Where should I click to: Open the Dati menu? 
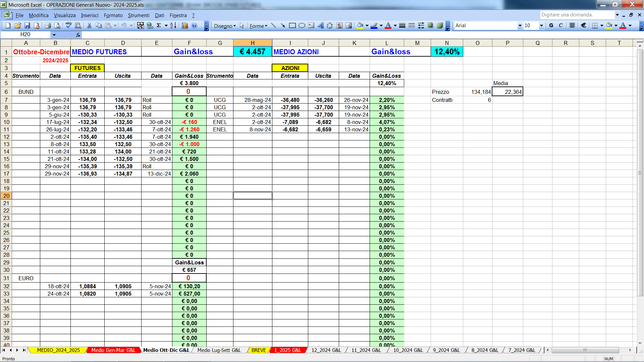coord(160,15)
